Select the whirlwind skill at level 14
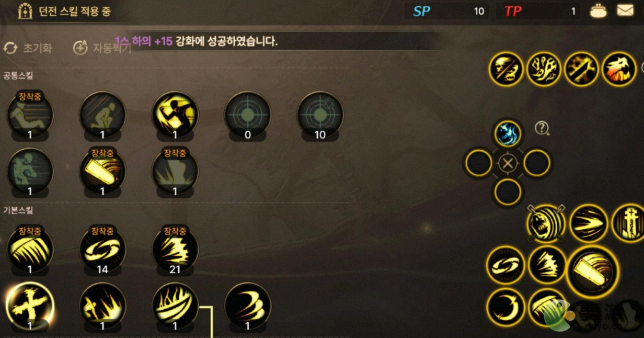This screenshot has height=338, width=644. [102, 249]
